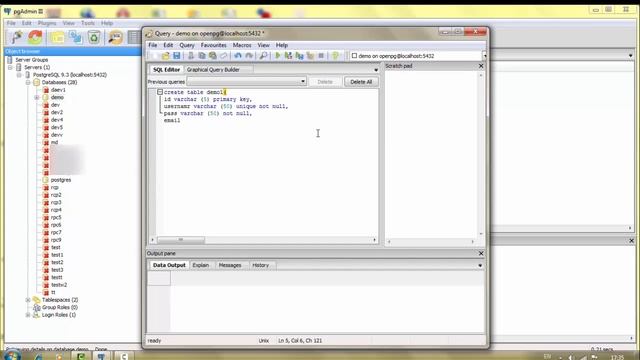Toggle connection checkbox beside demo on openpg

pos(354,56)
